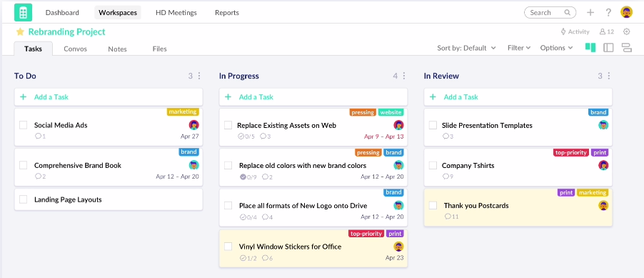Click subtask counter 0/5 on Replace Existing Assets
The height and width of the screenshot is (278, 644).
pos(246,136)
